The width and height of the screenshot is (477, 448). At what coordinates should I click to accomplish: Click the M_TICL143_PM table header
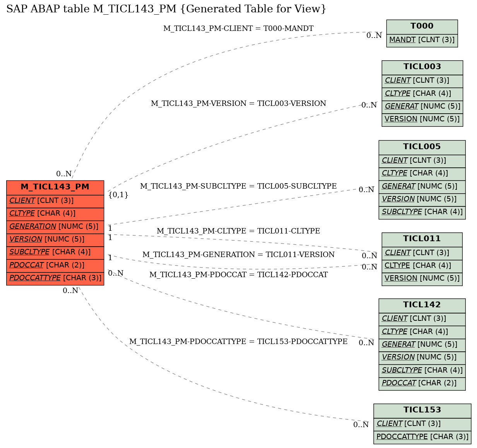[x=55, y=187]
